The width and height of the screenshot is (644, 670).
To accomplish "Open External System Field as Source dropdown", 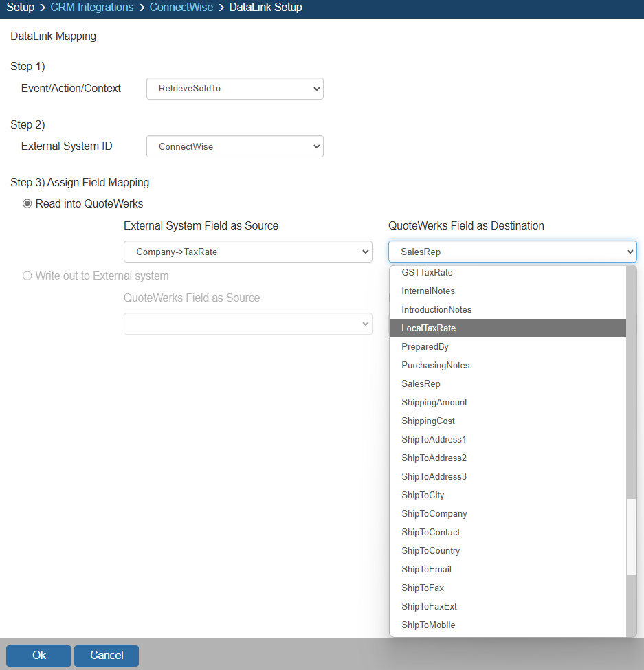I will [247, 252].
